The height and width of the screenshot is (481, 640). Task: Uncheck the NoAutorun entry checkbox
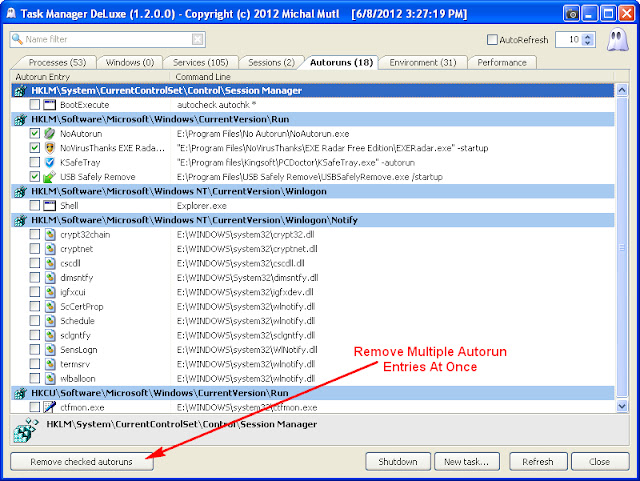pyautogui.click(x=35, y=134)
